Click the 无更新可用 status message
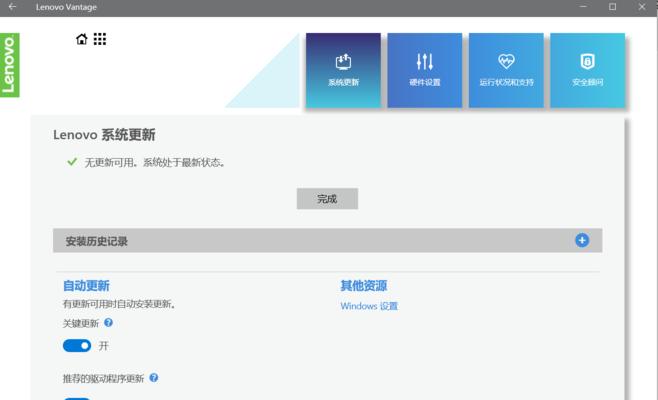 154,162
